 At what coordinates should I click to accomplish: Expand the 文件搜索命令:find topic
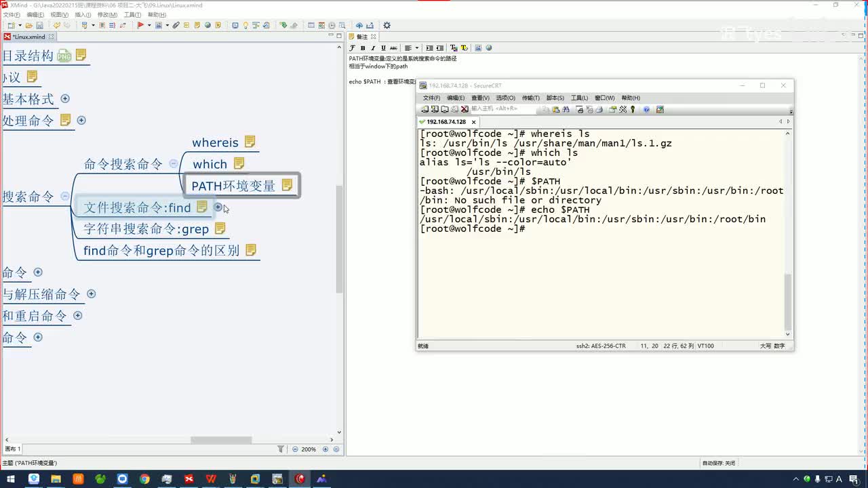click(218, 207)
